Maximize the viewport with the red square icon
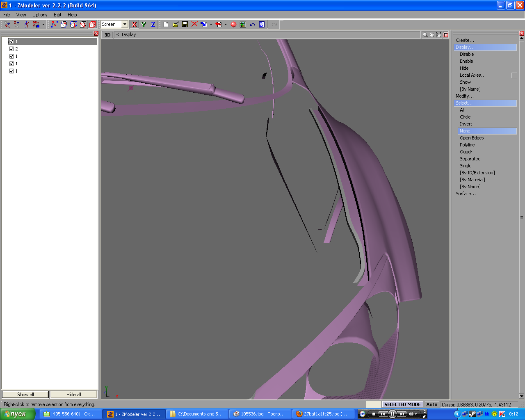This screenshot has width=525, height=420. 446,35
